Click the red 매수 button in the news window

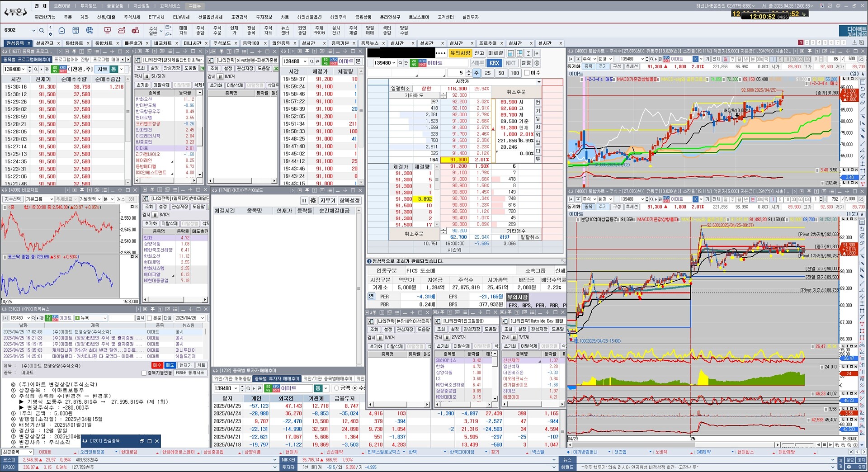click(x=157, y=365)
